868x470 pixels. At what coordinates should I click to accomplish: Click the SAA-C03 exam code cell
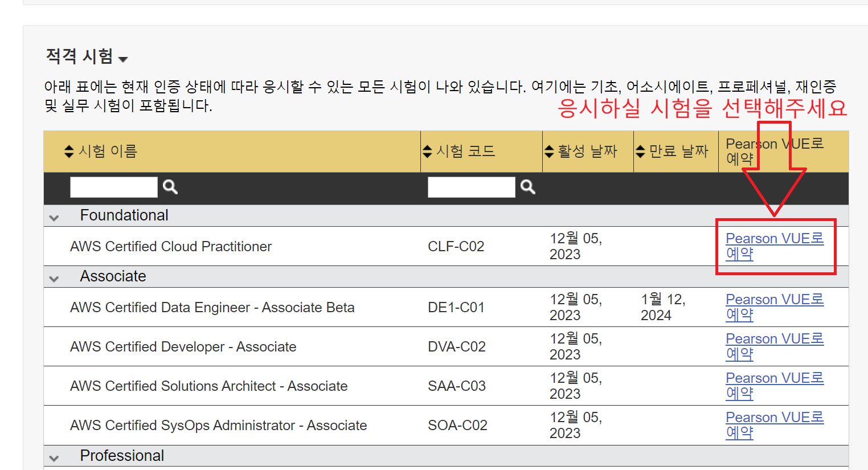pyautogui.click(x=457, y=386)
